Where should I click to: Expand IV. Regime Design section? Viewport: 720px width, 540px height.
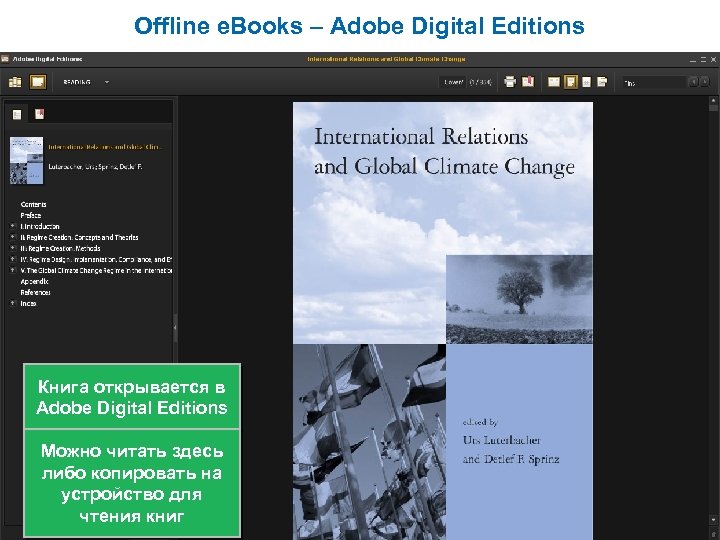click(13, 259)
